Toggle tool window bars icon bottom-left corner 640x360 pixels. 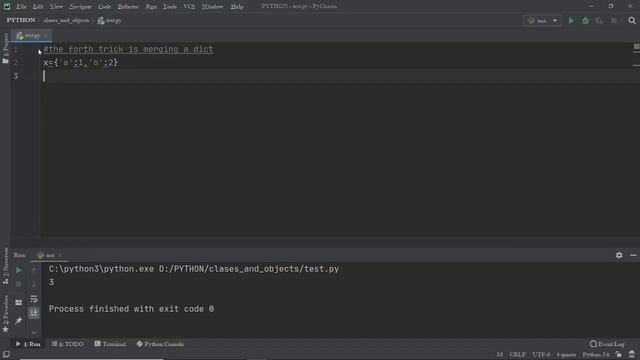6,355
